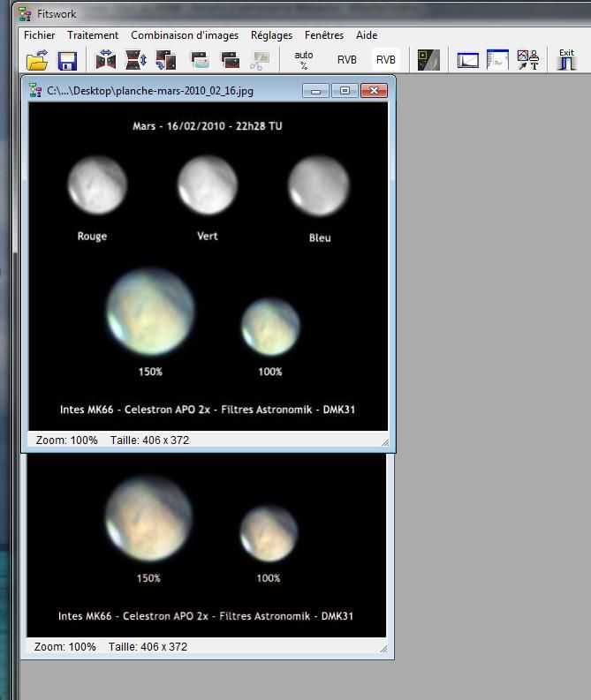Minimize the planche-mars image window
The width and height of the screenshot is (591, 700).
point(316,91)
